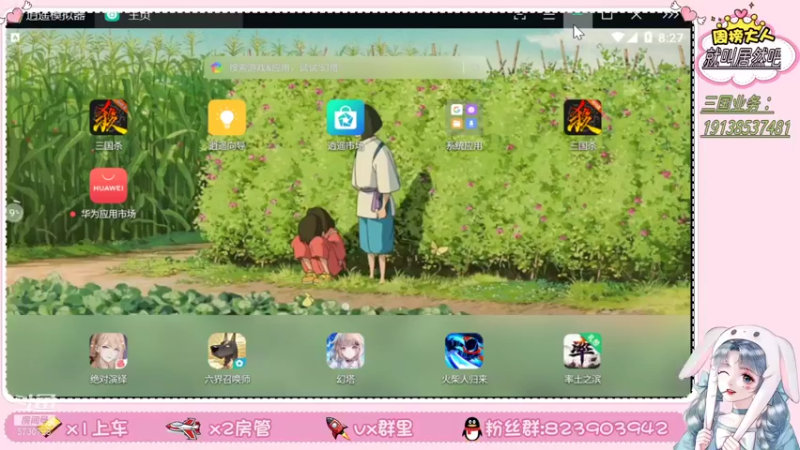Click the 粉丝群:823903942 text
This screenshot has height=450, width=800.
click(576, 429)
